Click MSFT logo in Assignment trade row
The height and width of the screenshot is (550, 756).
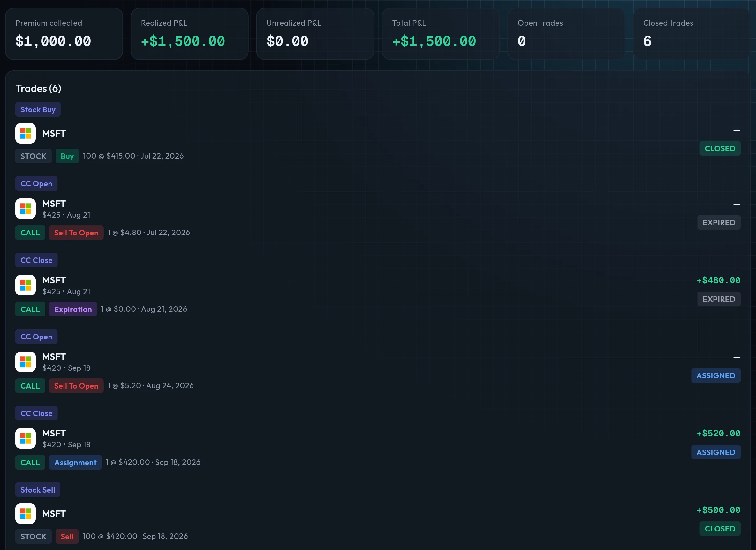click(25, 438)
